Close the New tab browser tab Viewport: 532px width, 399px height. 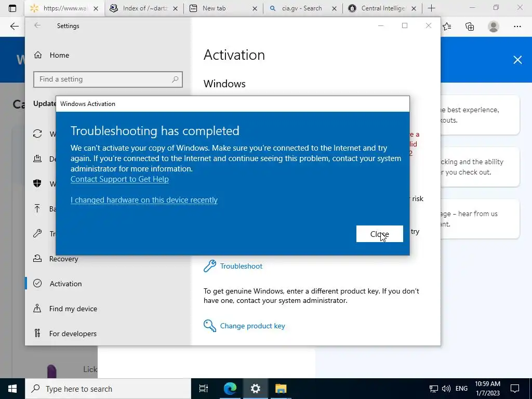point(255,8)
